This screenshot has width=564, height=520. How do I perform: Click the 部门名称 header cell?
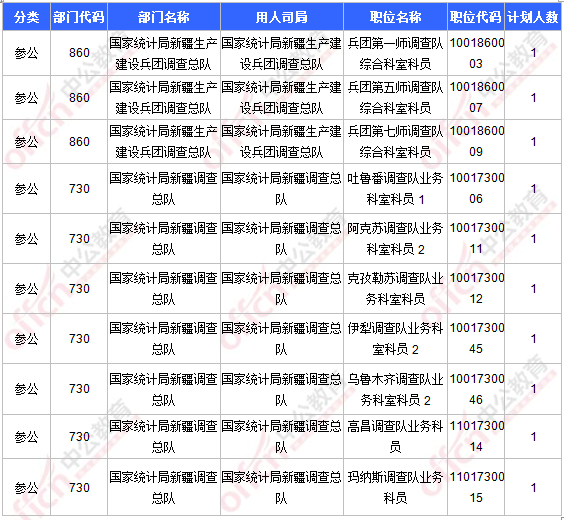pos(164,17)
